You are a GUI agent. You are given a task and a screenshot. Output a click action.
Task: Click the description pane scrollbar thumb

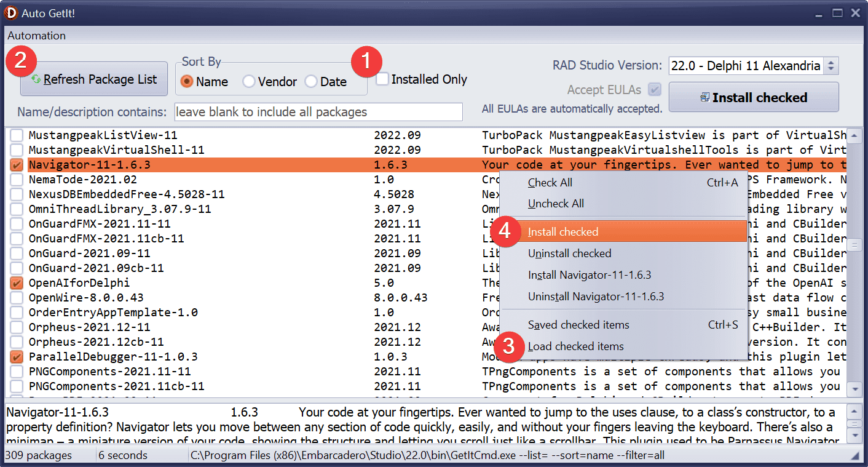[x=854, y=423]
